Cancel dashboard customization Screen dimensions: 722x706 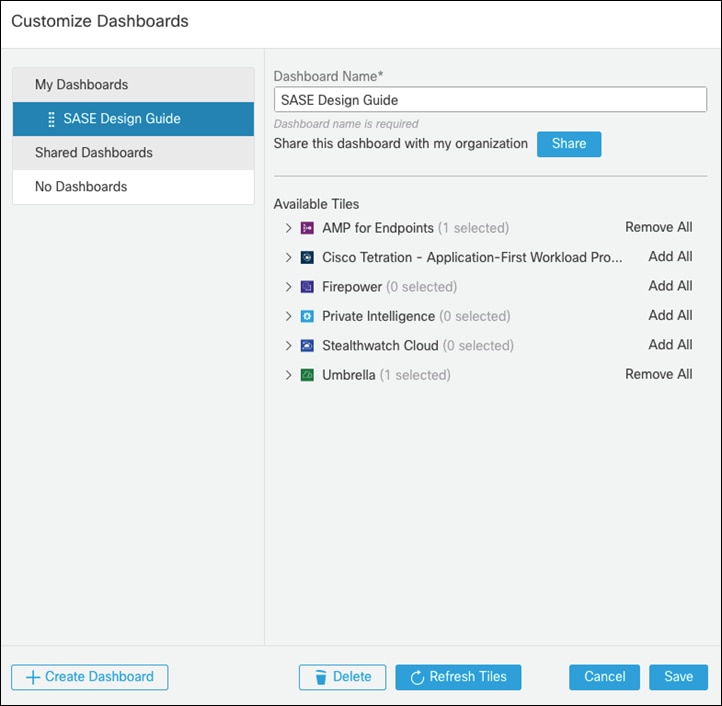click(604, 677)
